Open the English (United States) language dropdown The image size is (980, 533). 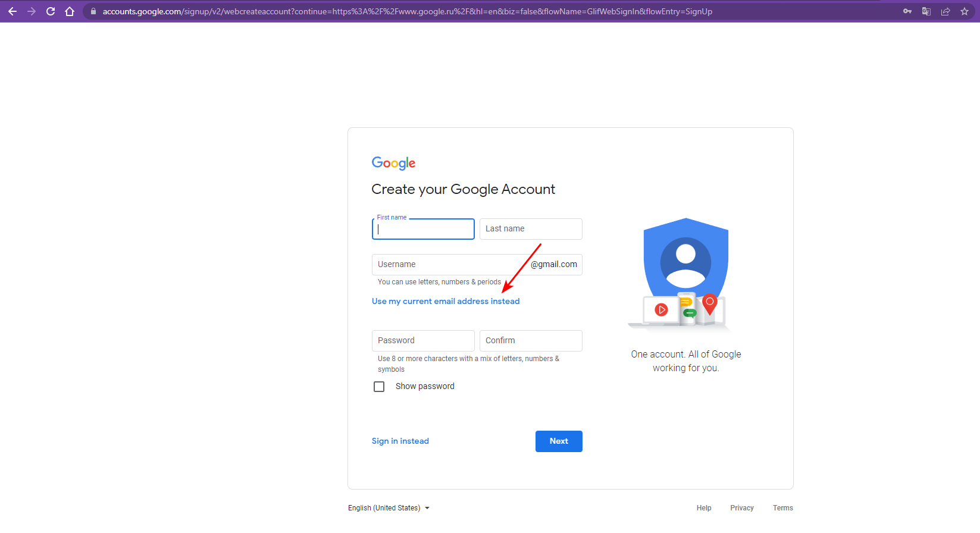point(389,508)
